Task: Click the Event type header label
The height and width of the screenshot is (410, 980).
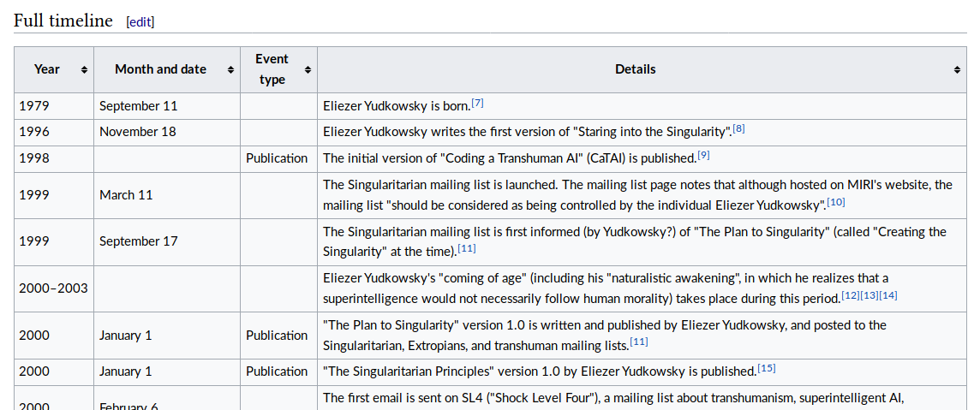Action: 272,69
